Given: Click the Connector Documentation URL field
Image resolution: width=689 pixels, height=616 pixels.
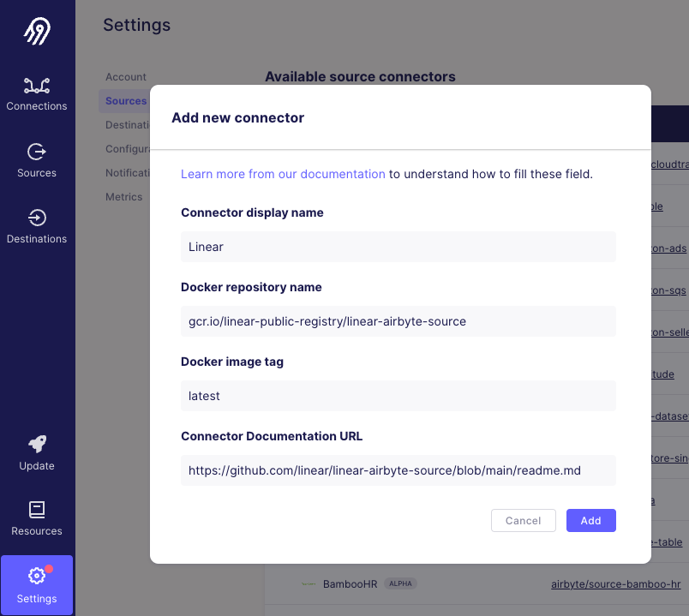Looking at the screenshot, I should tap(398, 470).
